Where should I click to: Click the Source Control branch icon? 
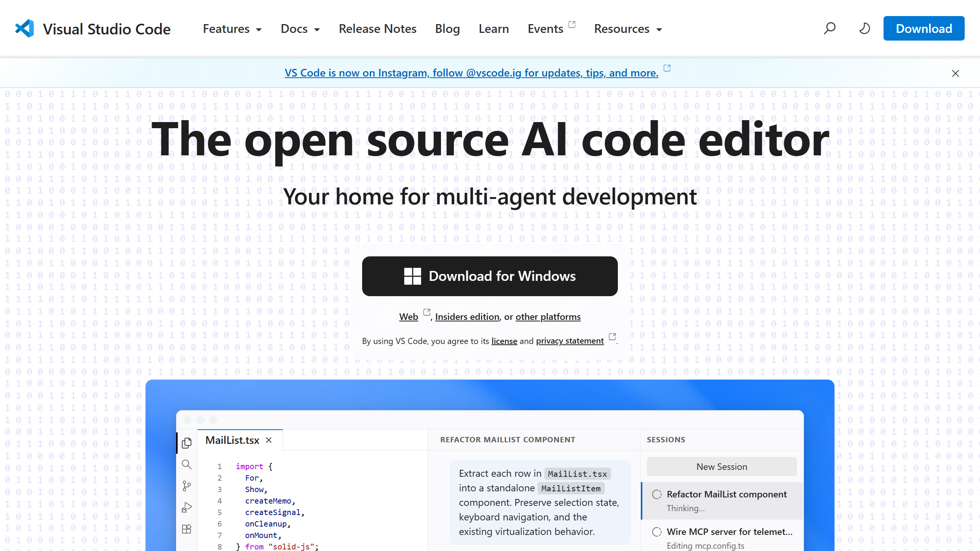click(187, 486)
